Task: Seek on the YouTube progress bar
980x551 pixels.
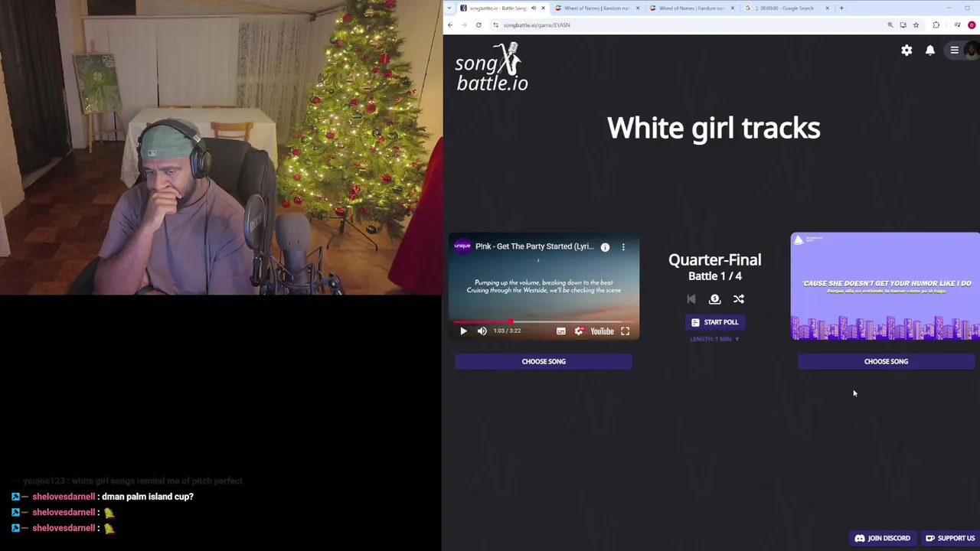Action: click(x=544, y=322)
